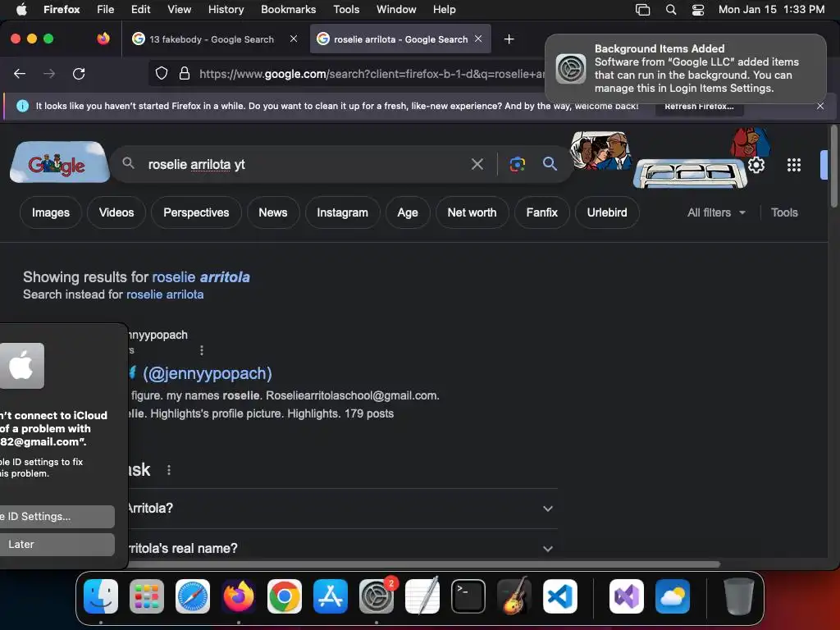Image resolution: width=840 pixels, height=630 pixels.
Task: Open the shield tracking protection icon
Action: (162, 73)
